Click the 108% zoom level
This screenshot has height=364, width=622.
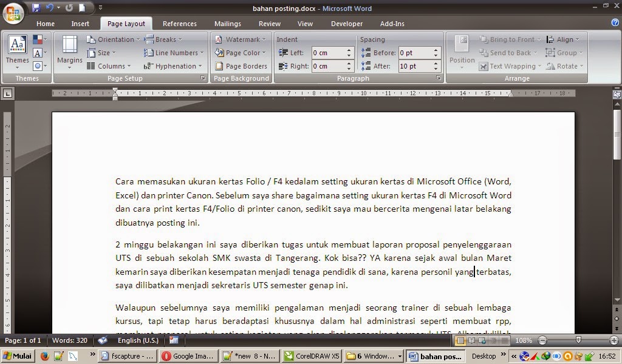click(523, 340)
